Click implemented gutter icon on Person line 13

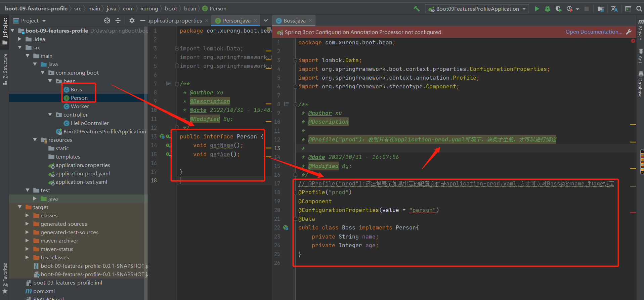[x=162, y=136]
